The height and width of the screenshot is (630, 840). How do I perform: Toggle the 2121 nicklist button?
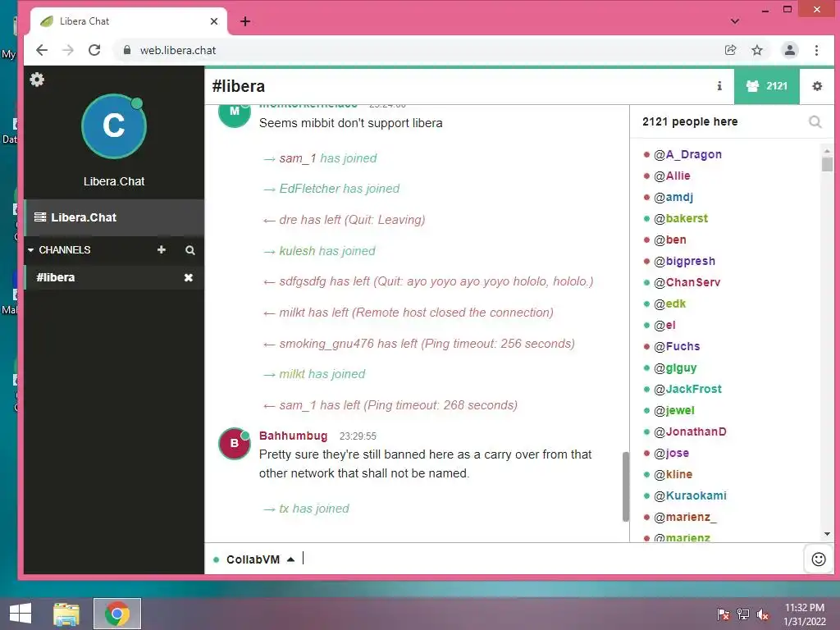[x=767, y=85]
